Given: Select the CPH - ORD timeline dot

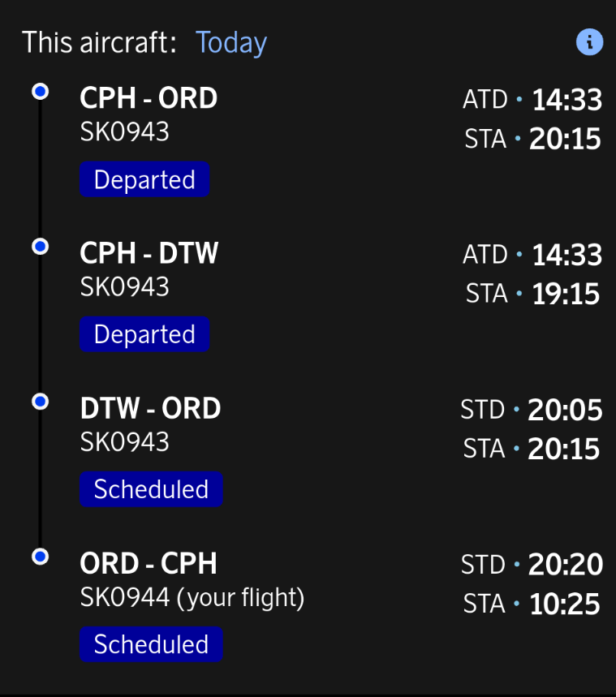Looking at the screenshot, I should pos(40,92).
